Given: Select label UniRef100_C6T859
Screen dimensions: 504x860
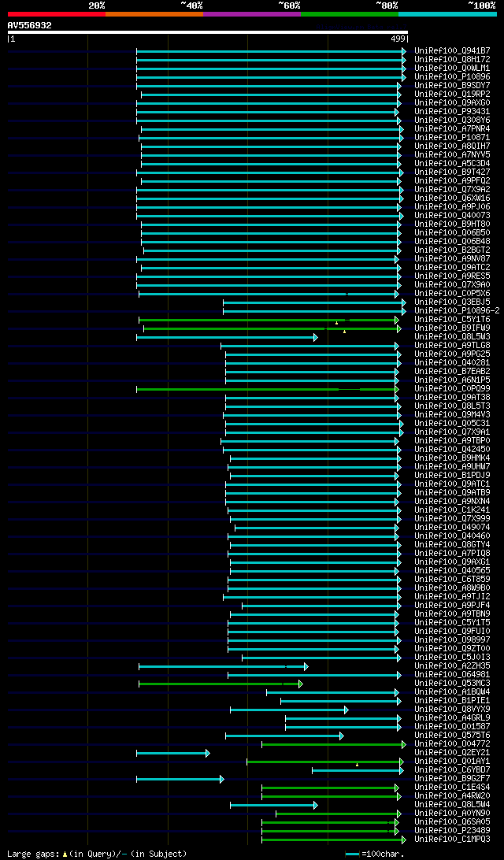Looking at the screenshot, I should tap(453, 579).
